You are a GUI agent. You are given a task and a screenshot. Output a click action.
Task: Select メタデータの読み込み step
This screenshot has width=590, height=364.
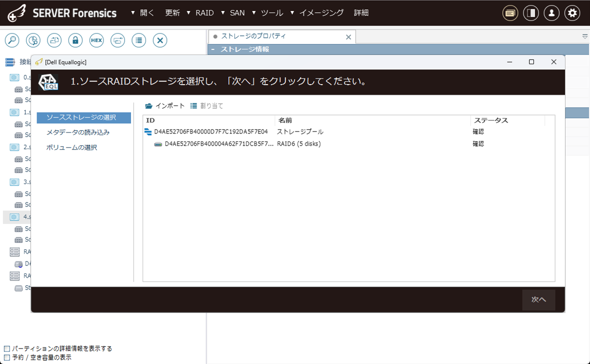click(78, 132)
